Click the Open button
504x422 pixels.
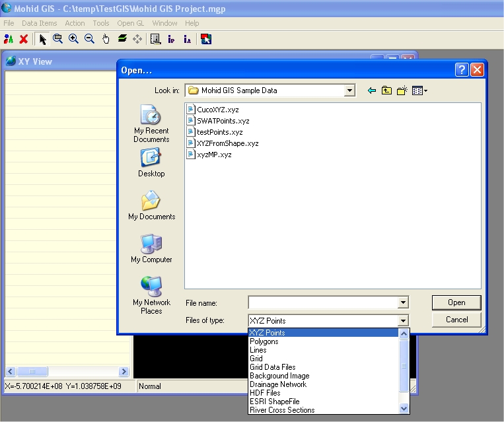[x=456, y=302]
